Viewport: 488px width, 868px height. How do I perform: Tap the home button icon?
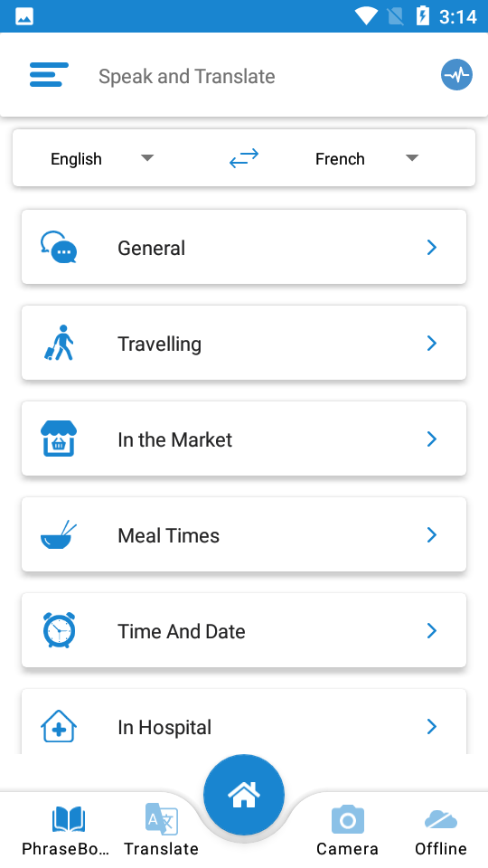coord(244,795)
